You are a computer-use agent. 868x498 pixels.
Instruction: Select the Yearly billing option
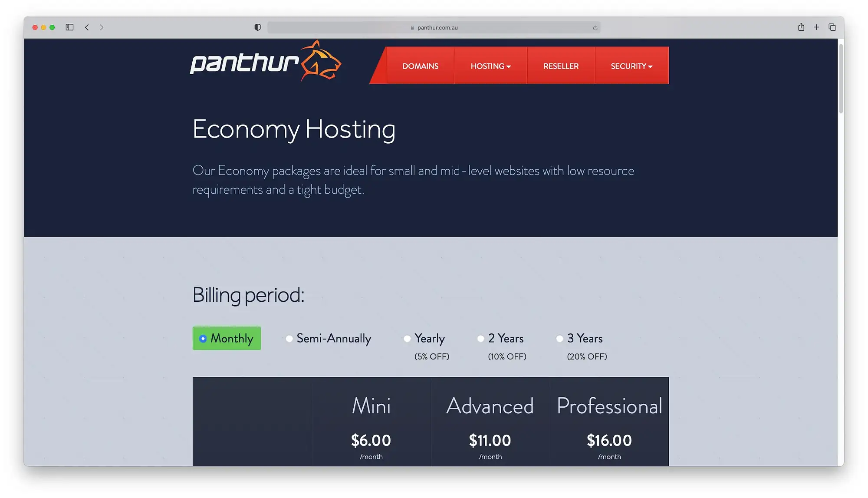point(407,338)
